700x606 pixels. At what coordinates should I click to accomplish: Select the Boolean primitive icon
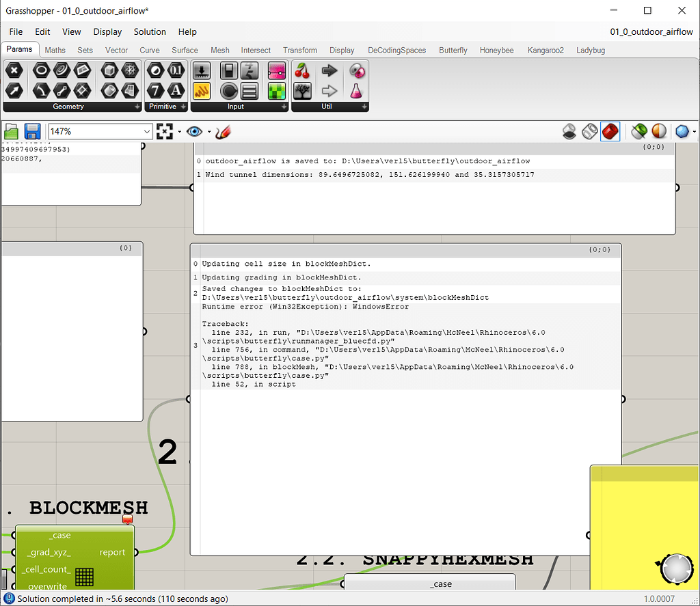(155, 70)
